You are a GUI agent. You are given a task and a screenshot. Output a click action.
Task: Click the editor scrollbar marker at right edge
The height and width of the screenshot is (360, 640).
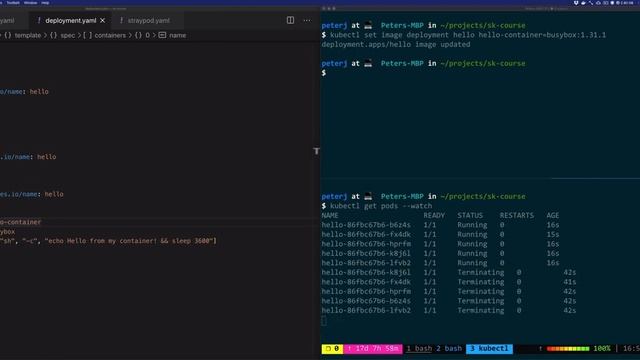point(316,151)
